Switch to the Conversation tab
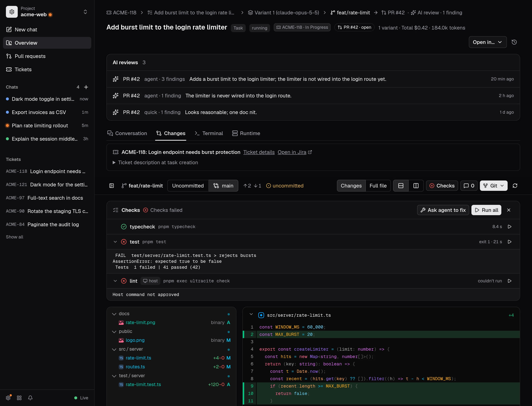 (127, 133)
